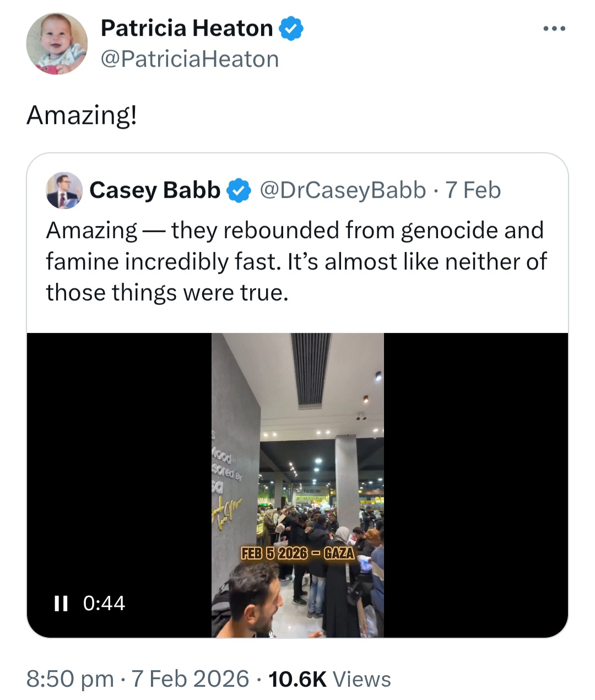Click the Patricia Heaton display name
Screen dimensions: 595x700
[x=187, y=28]
